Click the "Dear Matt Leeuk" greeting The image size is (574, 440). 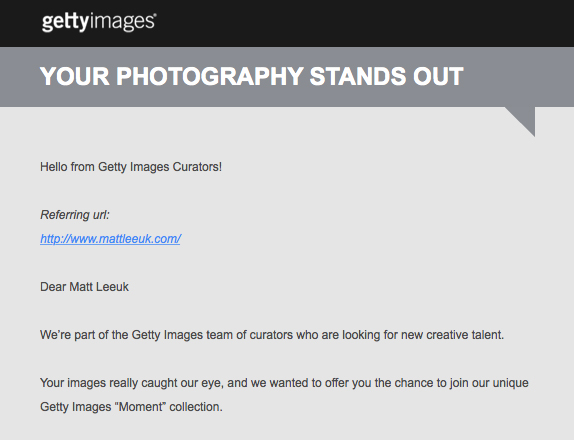[x=84, y=287]
